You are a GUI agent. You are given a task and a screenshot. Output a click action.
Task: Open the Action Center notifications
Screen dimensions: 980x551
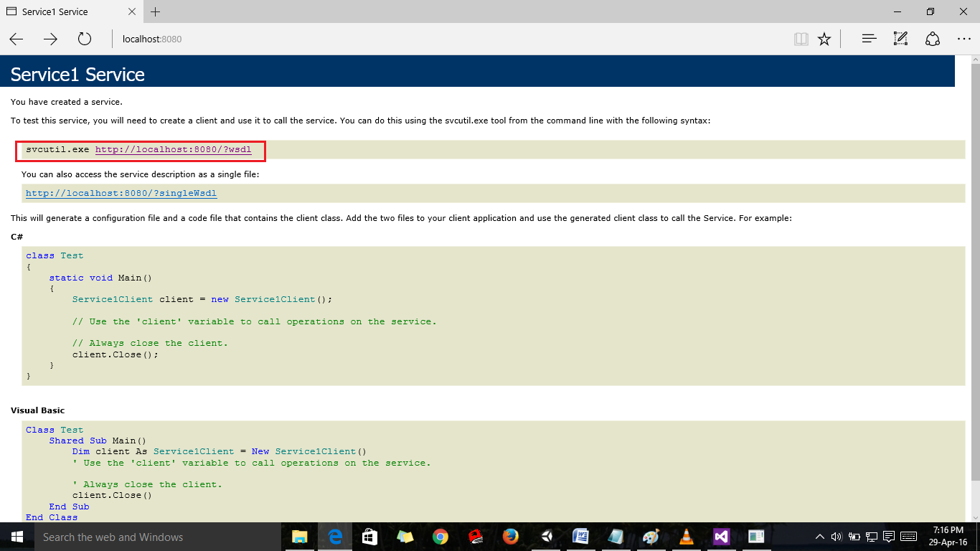click(x=889, y=537)
